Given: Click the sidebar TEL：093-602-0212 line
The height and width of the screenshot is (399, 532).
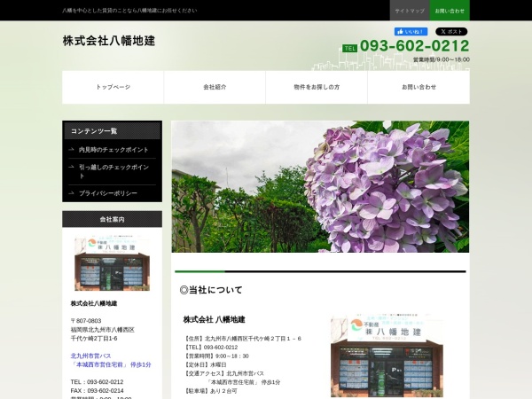Looking at the screenshot, I should tap(97, 381).
